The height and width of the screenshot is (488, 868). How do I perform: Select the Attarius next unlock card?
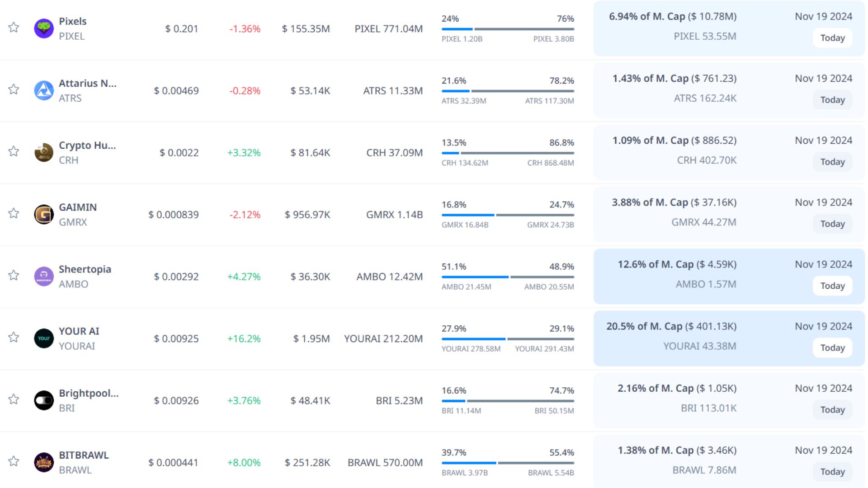728,90
